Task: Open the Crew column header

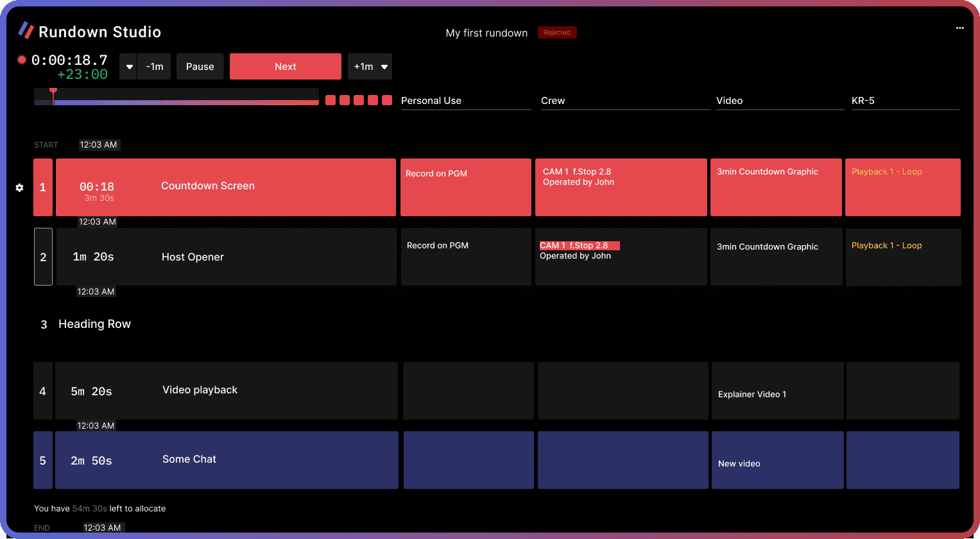Action: click(x=554, y=101)
